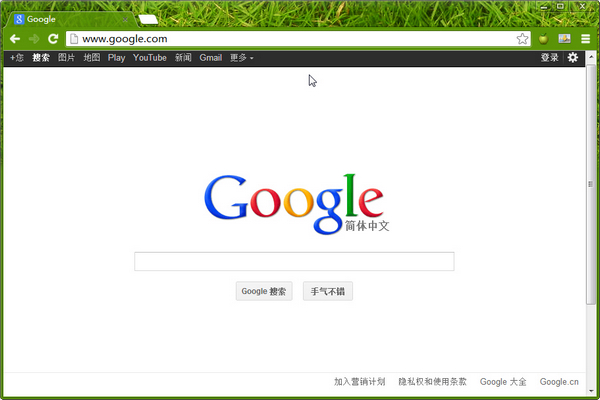The image size is (600, 400).
Task: Select 搜索 in the Google navigation bar
Action: [41, 58]
